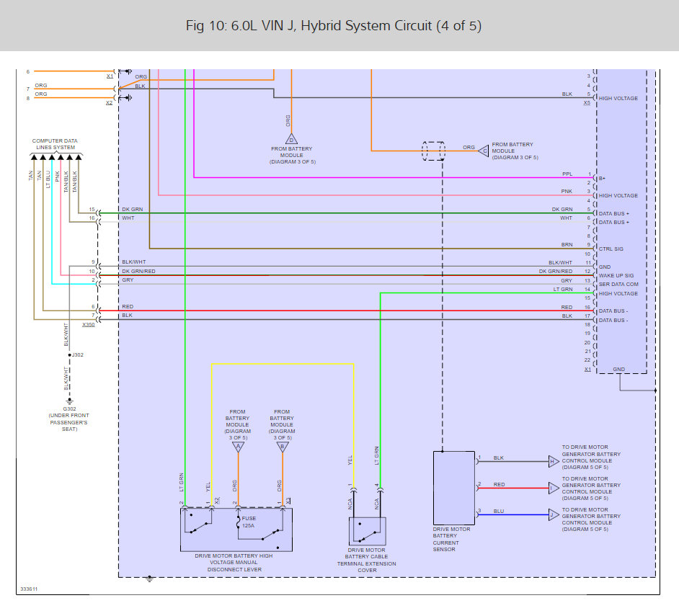The image size is (679, 616).
Task: Click connector arrow H on the BLK wire
Action: 554,461
